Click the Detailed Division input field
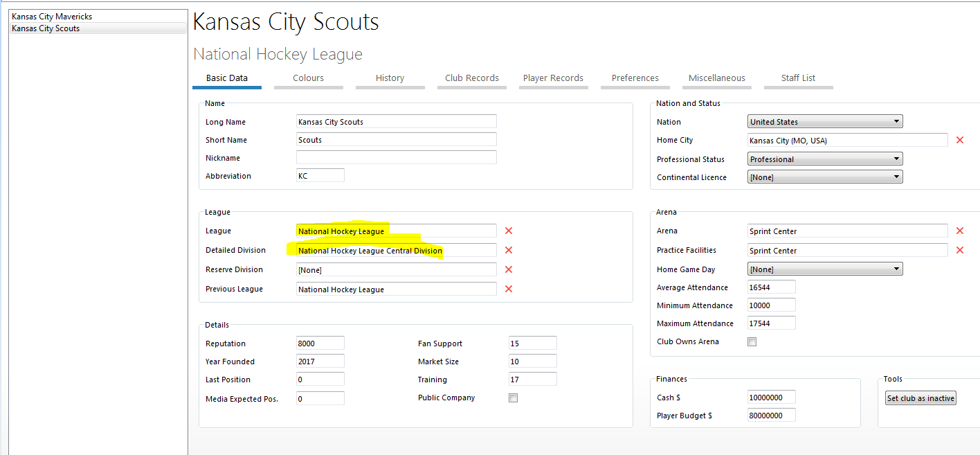Viewport: 980px width, 455px height. [x=396, y=250]
